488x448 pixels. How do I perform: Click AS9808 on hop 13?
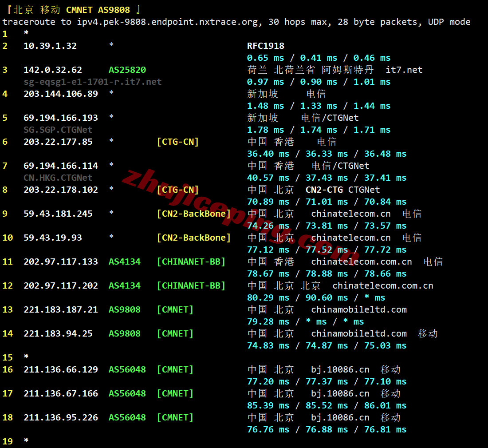point(125,309)
